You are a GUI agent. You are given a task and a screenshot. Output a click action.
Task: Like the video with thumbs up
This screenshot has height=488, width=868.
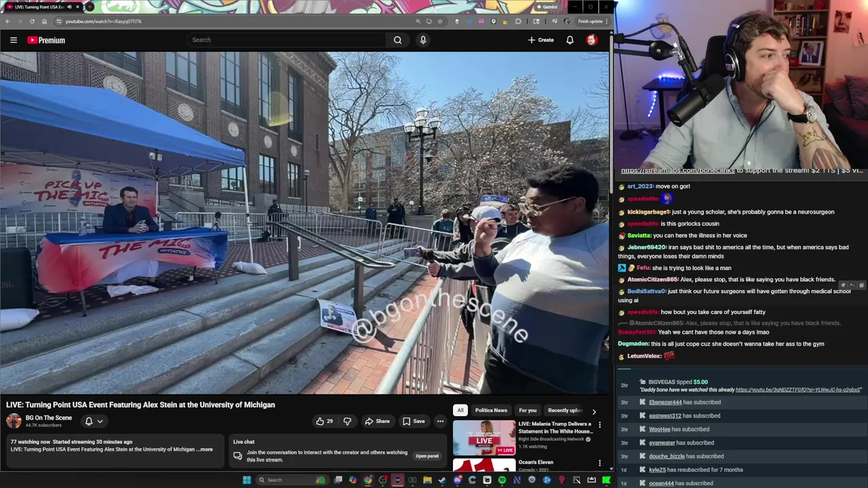click(324, 421)
